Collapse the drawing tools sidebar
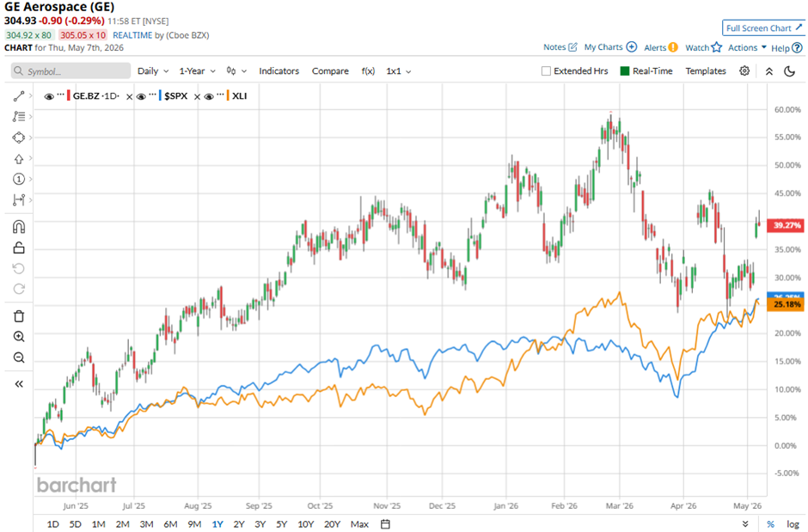The image size is (808, 532). pos(19,383)
